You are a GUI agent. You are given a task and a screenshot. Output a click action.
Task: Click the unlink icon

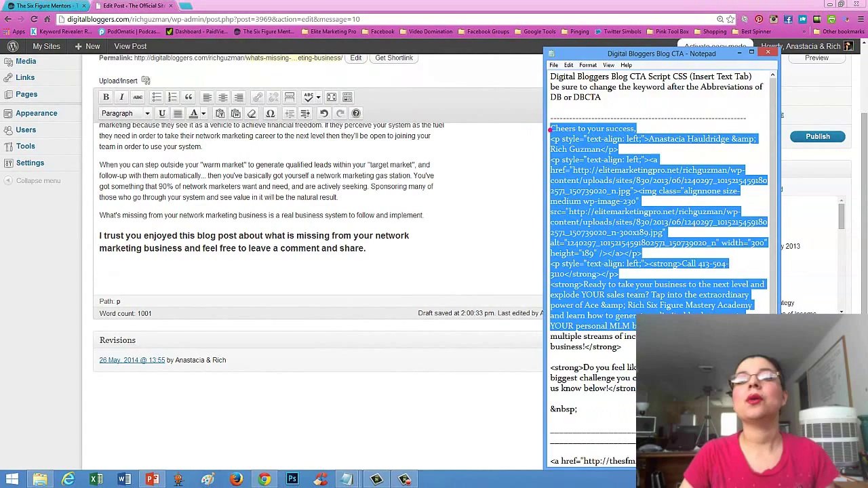click(273, 97)
